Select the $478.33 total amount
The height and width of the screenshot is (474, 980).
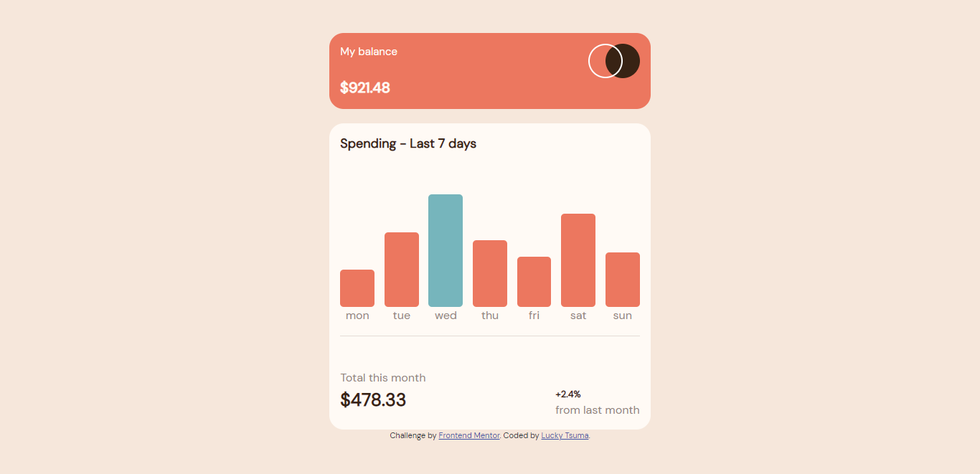pos(373,399)
